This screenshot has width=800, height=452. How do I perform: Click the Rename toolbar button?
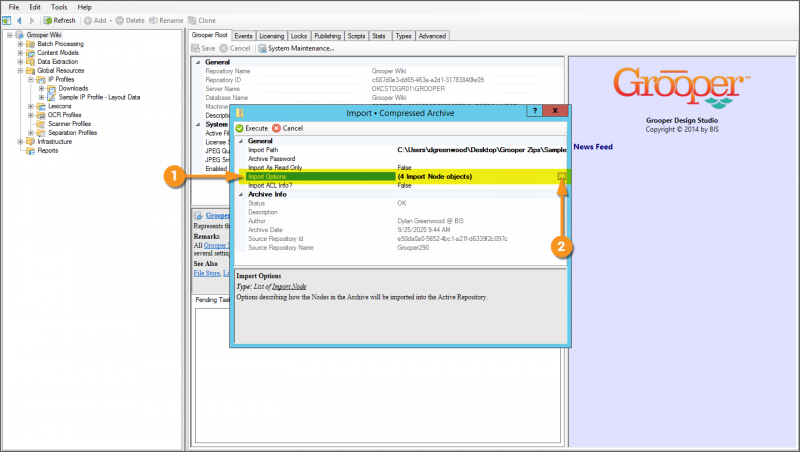(166, 20)
